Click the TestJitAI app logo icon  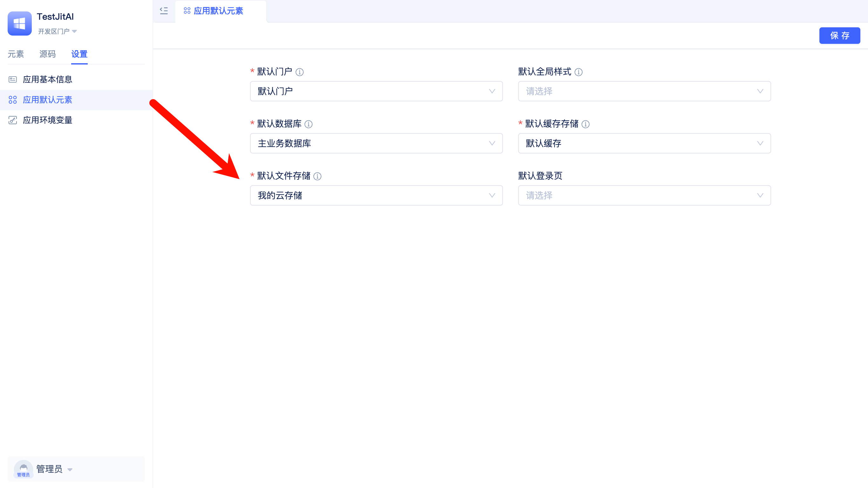[x=20, y=23]
